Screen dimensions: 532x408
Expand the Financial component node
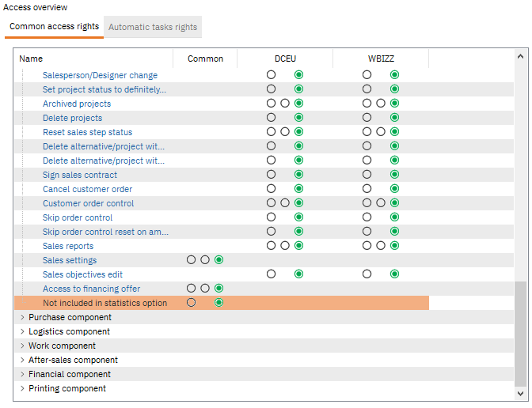(x=21, y=374)
